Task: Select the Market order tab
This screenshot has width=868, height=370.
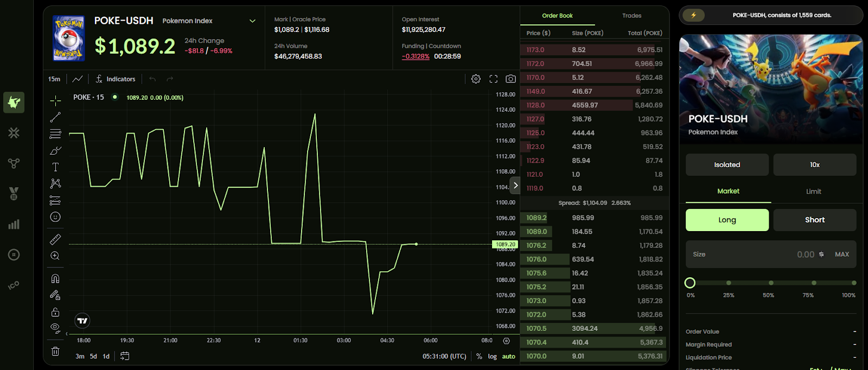Action: coord(728,192)
